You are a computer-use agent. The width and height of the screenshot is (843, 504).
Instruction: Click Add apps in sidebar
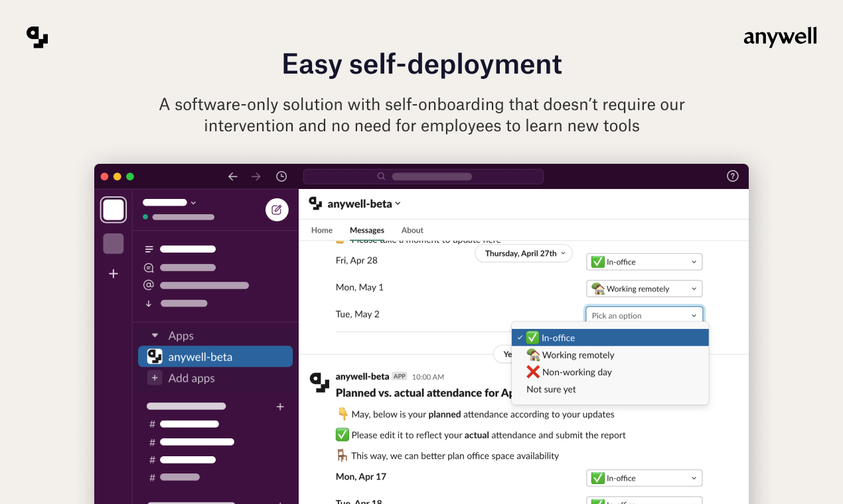click(x=192, y=378)
